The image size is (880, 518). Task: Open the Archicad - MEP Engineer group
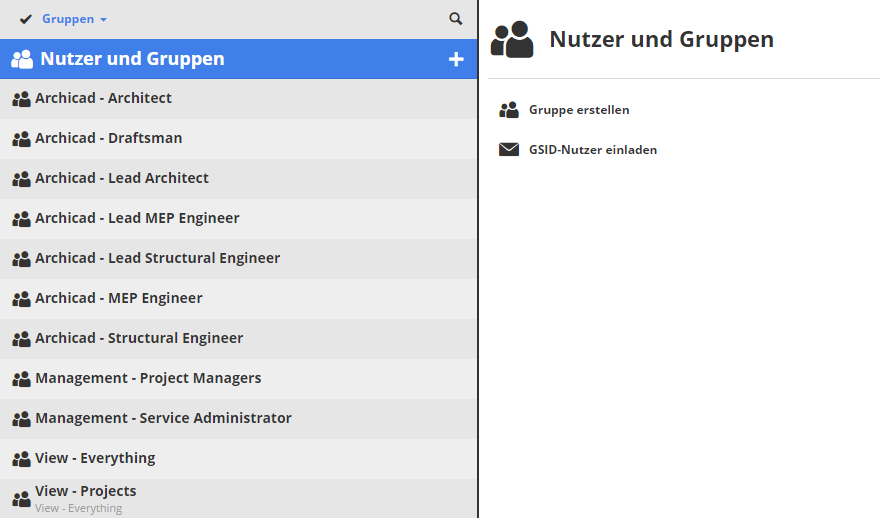pos(118,298)
